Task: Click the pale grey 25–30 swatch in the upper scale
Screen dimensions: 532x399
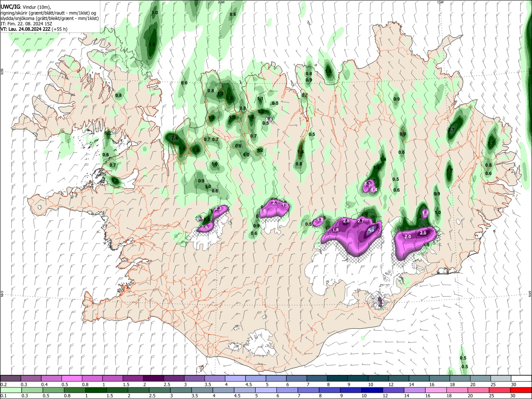Action: (x=500, y=379)
